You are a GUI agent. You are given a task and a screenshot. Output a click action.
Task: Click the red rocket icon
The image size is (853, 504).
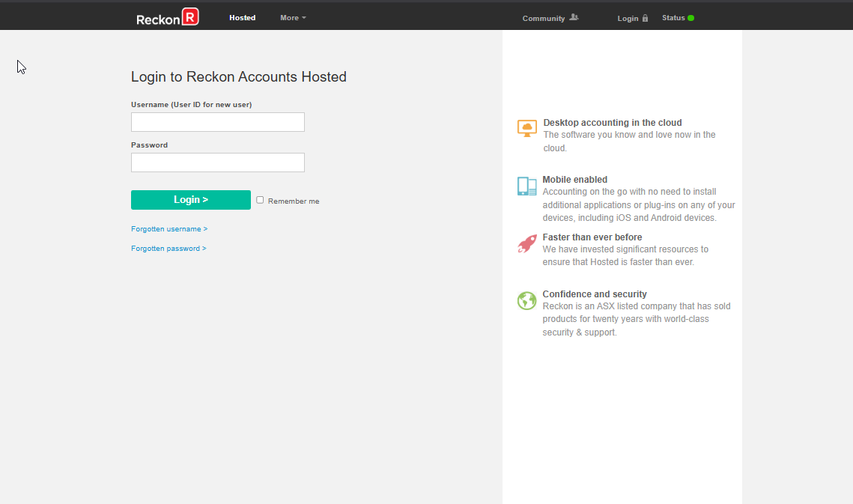click(526, 243)
